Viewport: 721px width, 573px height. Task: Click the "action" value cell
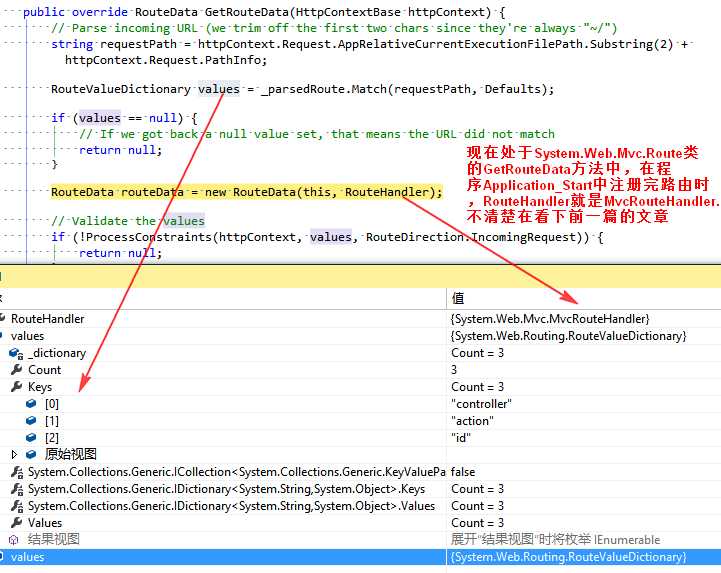coord(472,421)
